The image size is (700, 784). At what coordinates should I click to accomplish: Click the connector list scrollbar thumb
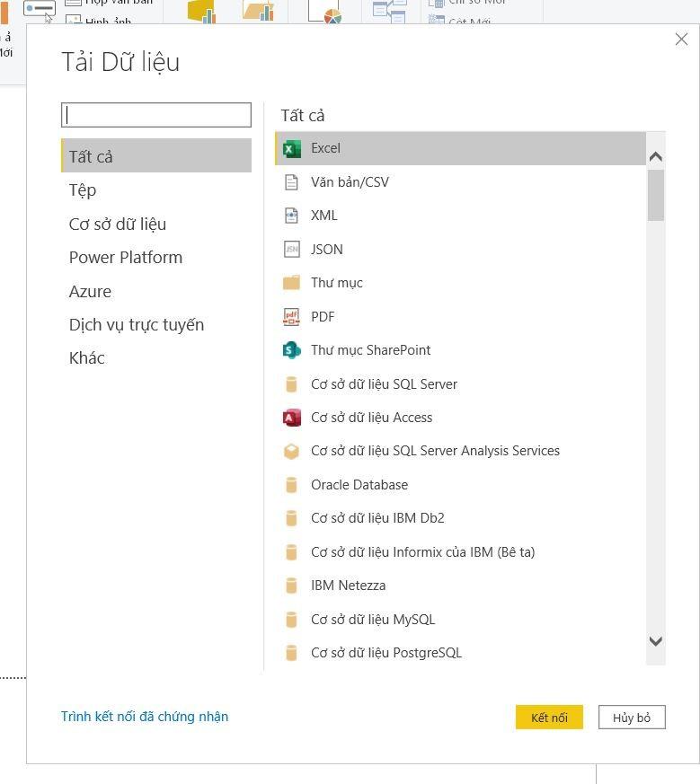(x=655, y=195)
